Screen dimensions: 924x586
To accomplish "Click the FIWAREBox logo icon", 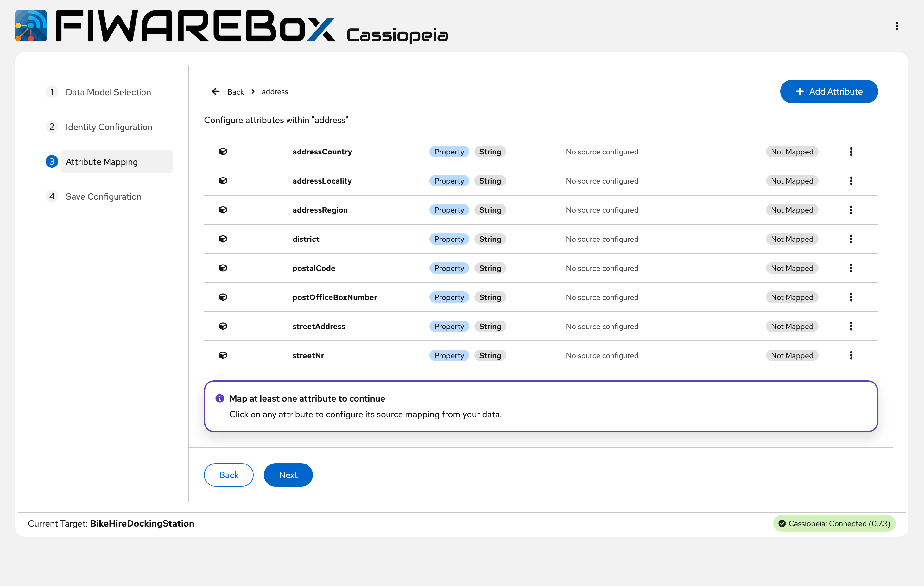I will click(31, 26).
